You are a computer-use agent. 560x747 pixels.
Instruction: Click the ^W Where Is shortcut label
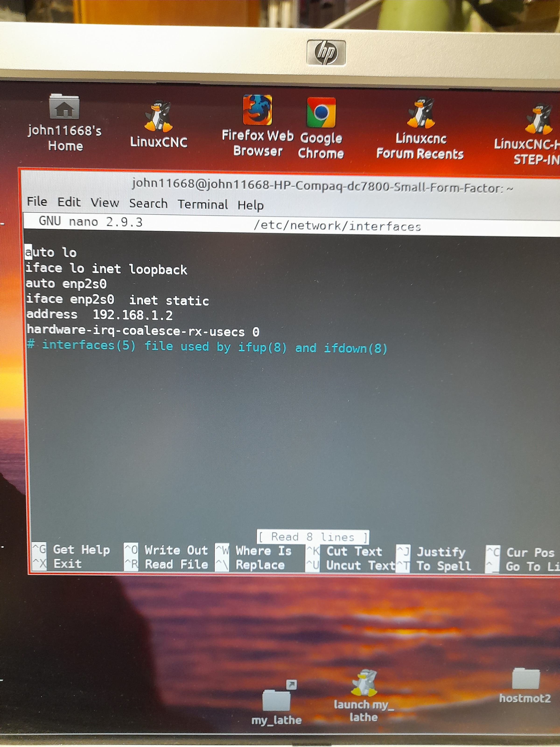(253, 551)
